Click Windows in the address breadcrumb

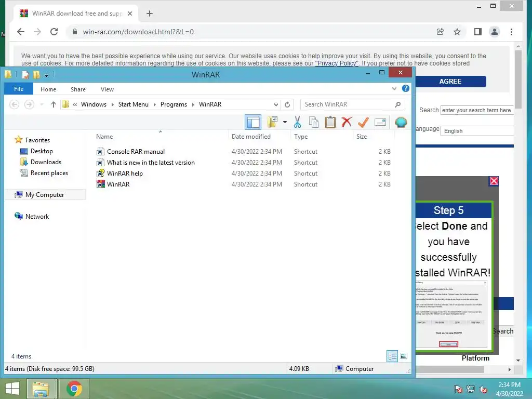tap(94, 104)
